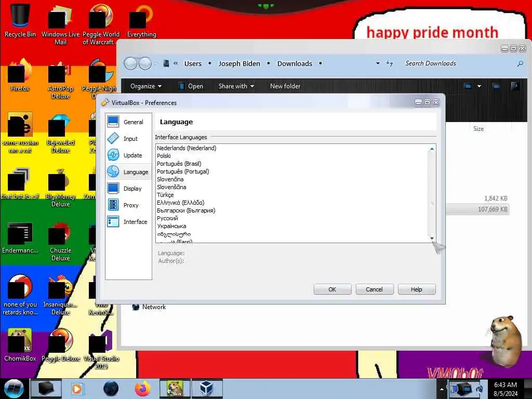This screenshot has height=399, width=532.
Task: Click Joseph Biden breadcrumb in address bar
Action: coord(239,63)
